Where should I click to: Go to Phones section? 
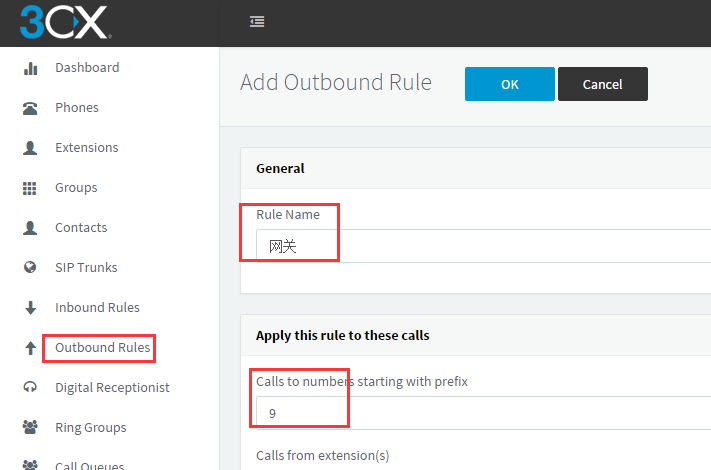click(x=77, y=107)
